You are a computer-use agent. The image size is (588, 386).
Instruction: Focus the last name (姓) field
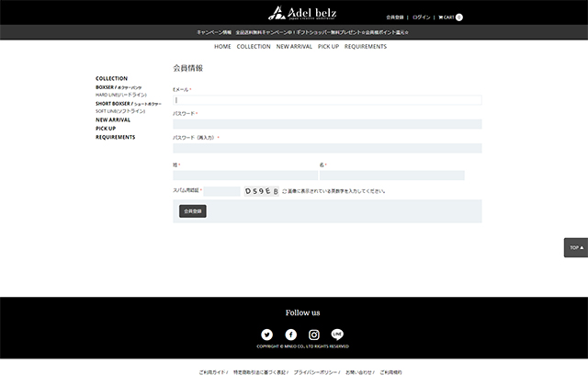coord(245,176)
